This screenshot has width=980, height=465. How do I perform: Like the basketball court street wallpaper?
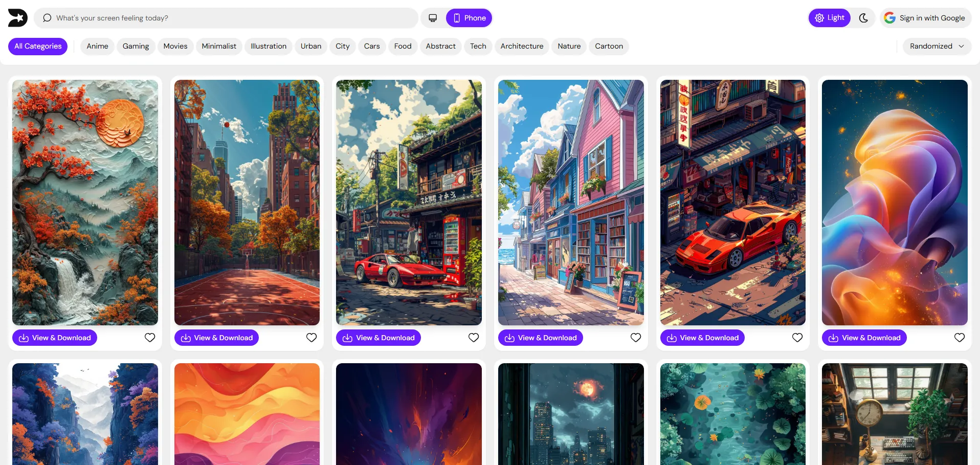311,338
